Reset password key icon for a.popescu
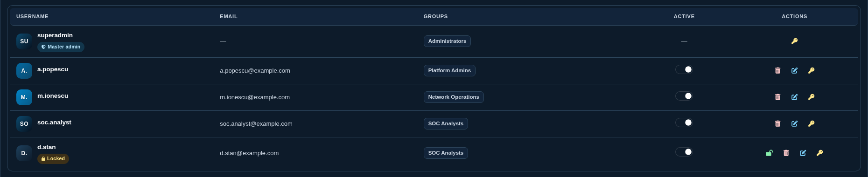The width and height of the screenshot is (868, 177). pyautogui.click(x=811, y=70)
